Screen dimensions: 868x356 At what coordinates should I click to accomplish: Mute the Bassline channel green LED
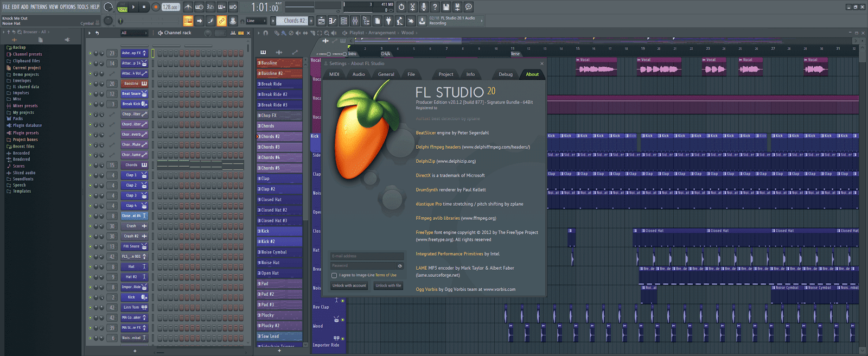pyautogui.click(x=90, y=84)
